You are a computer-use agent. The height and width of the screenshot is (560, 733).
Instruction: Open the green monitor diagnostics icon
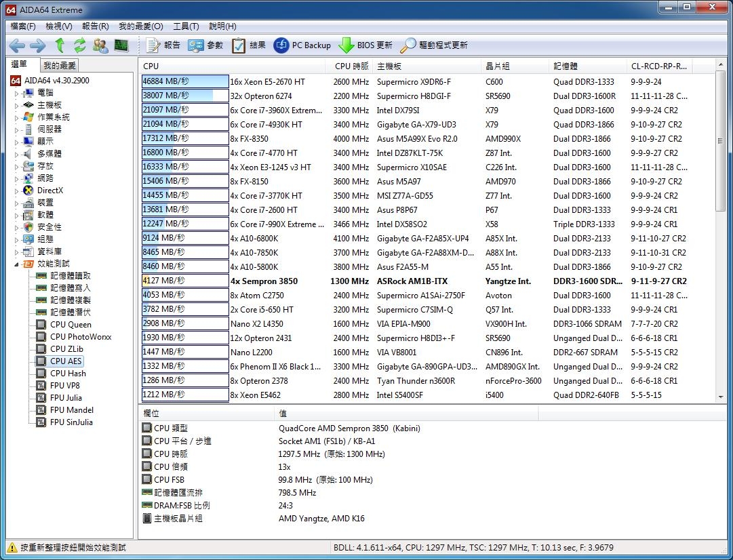121,45
